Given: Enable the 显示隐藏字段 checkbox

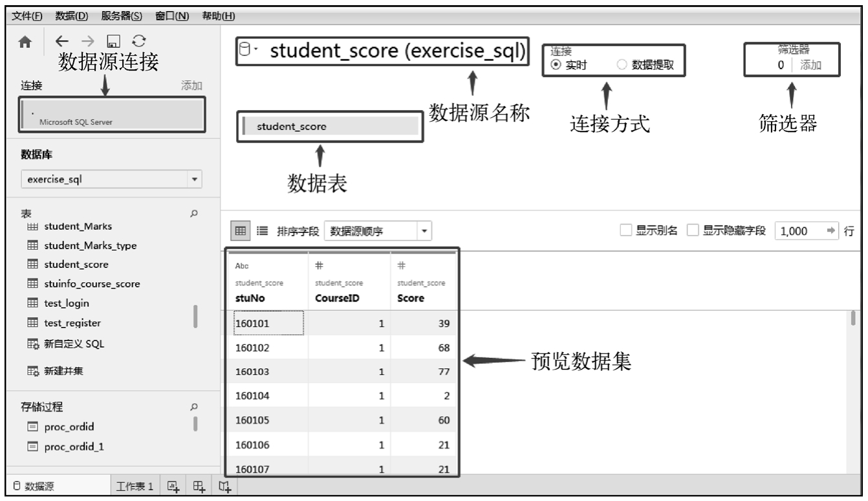Looking at the screenshot, I should (693, 230).
